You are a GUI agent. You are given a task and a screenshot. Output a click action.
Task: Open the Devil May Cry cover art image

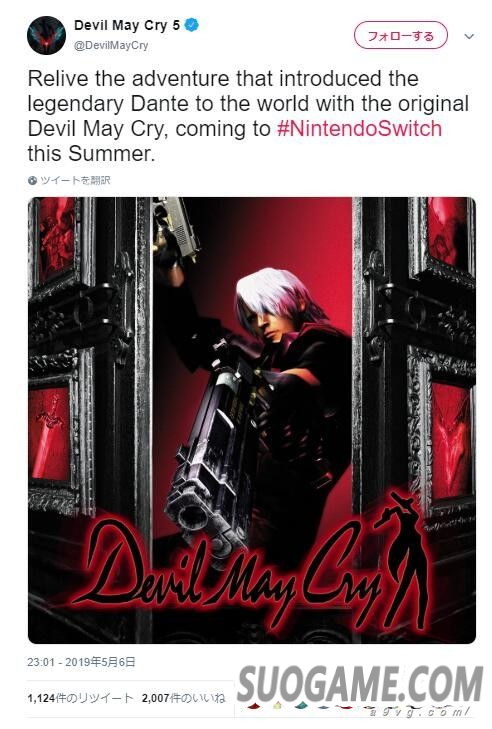(252, 420)
